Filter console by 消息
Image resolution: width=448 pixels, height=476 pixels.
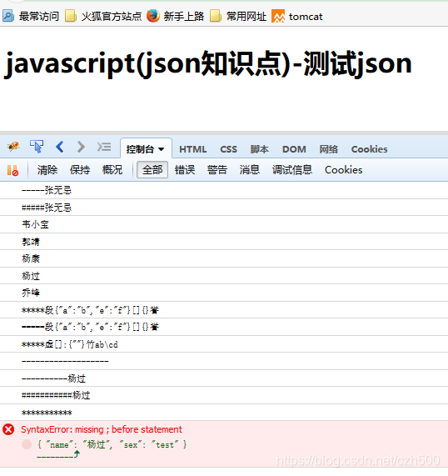click(249, 170)
